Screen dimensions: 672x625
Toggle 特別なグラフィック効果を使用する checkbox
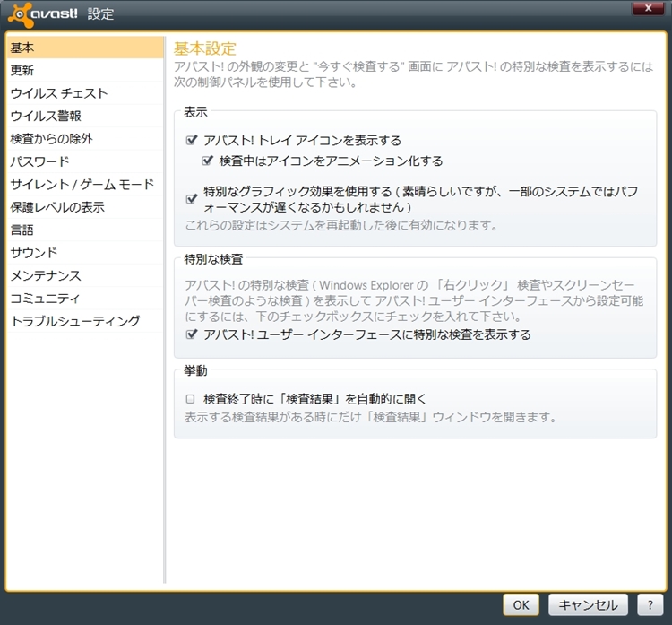coord(191,199)
